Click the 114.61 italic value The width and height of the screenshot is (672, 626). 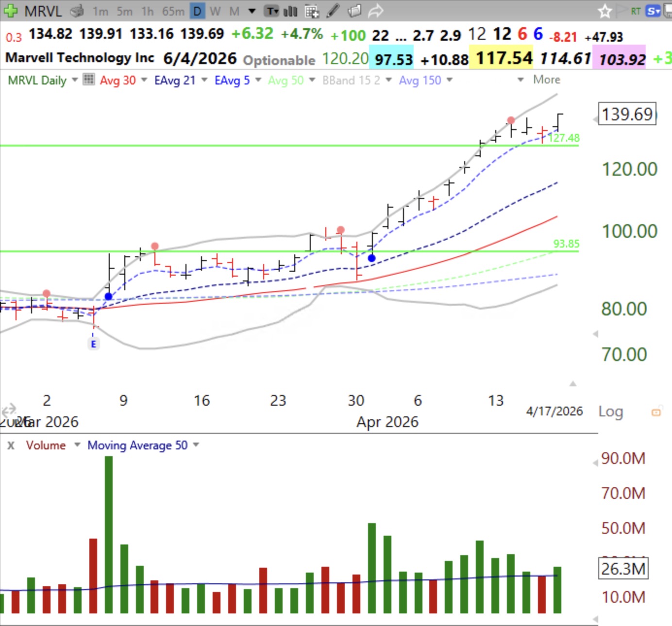coord(565,59)
